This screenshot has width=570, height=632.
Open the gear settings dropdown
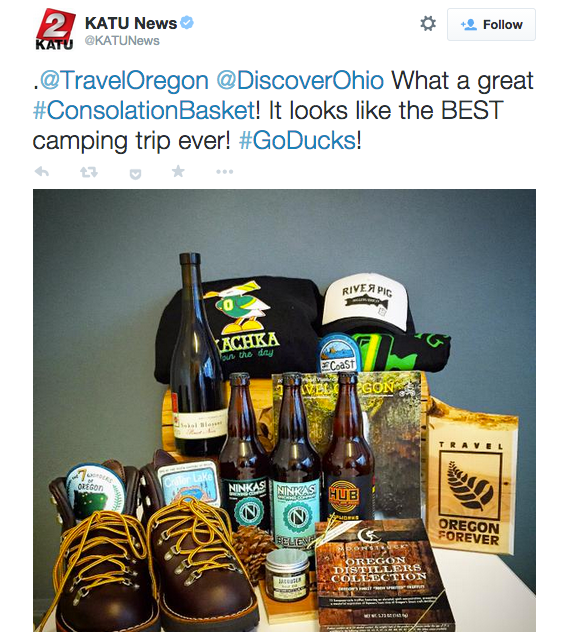(428, 24)
